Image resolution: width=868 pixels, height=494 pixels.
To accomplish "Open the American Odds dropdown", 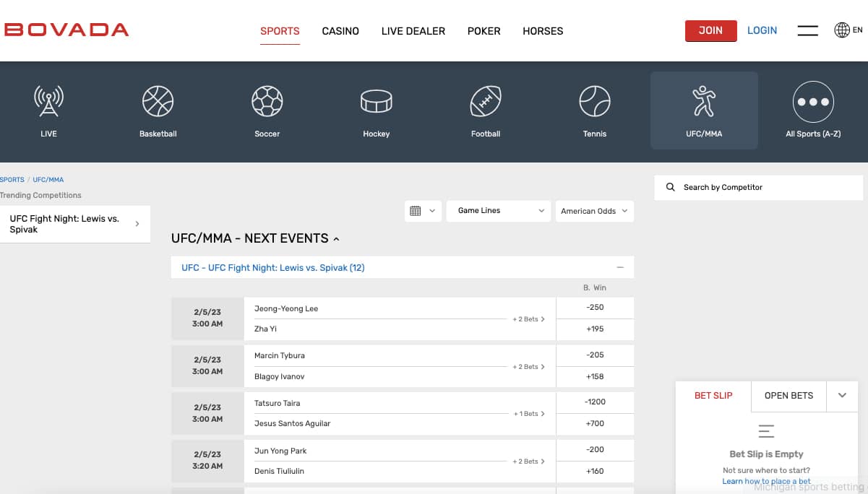I will (x=595, y=211).
